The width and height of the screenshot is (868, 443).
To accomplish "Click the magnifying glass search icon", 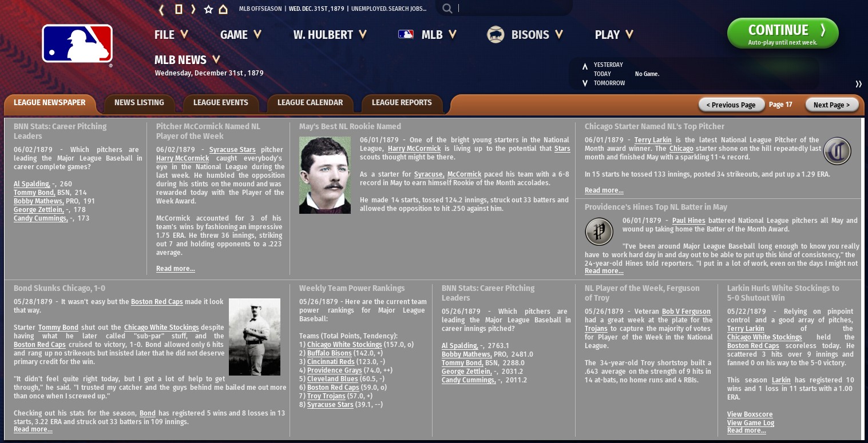I will tap(447, 9).
